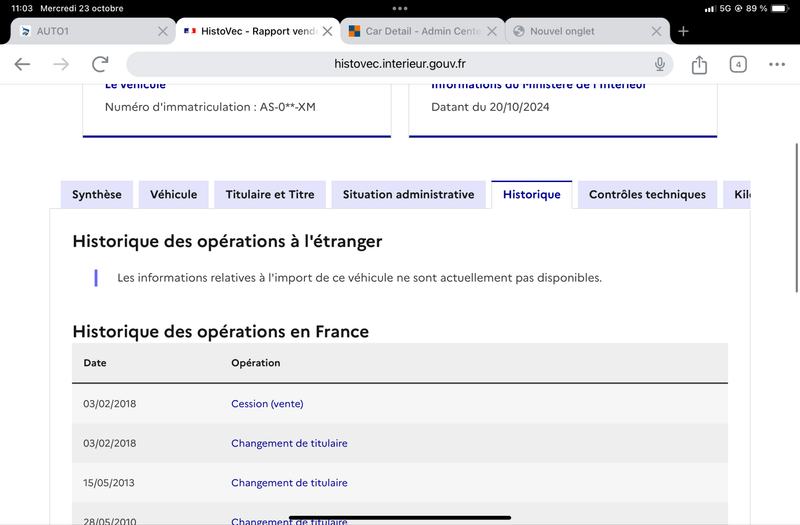This screenshot has width=800, height=525.
Task: Open the Situation administrative tab
Action: [x=408, y=194]
